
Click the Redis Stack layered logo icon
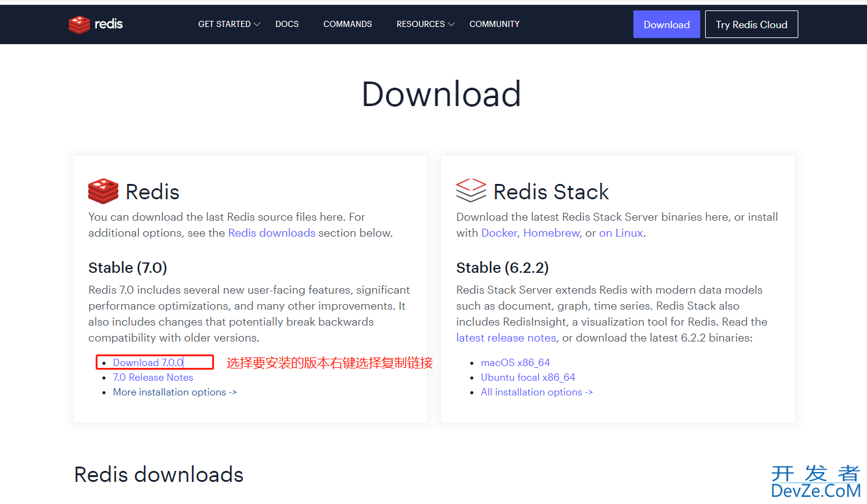tap(471, 190)
